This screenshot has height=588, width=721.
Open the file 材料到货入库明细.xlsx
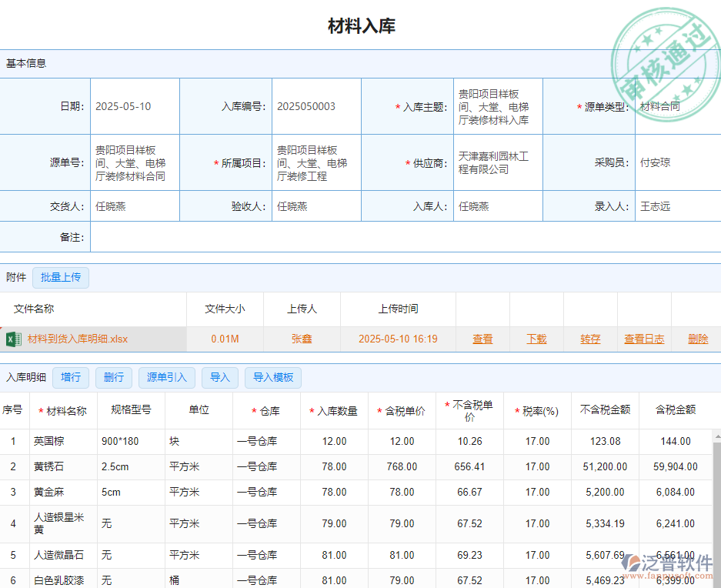pos(77,339)
